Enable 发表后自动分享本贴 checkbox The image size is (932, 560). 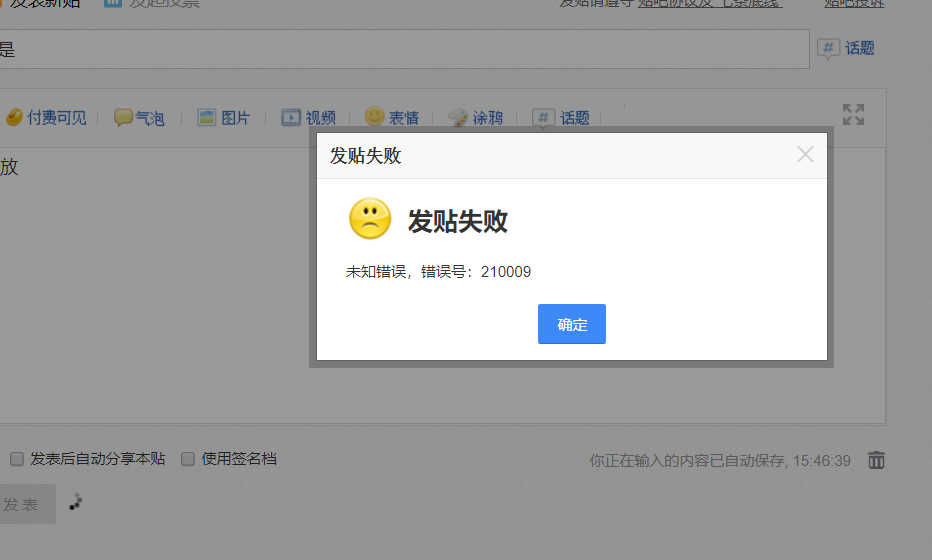pyautogui.click(x=17, y=459)
